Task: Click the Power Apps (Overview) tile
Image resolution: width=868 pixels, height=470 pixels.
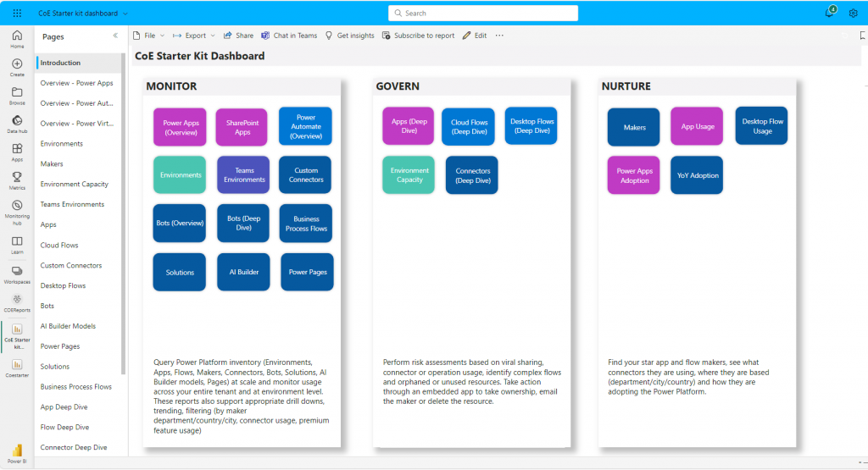Action: point(181,127)
